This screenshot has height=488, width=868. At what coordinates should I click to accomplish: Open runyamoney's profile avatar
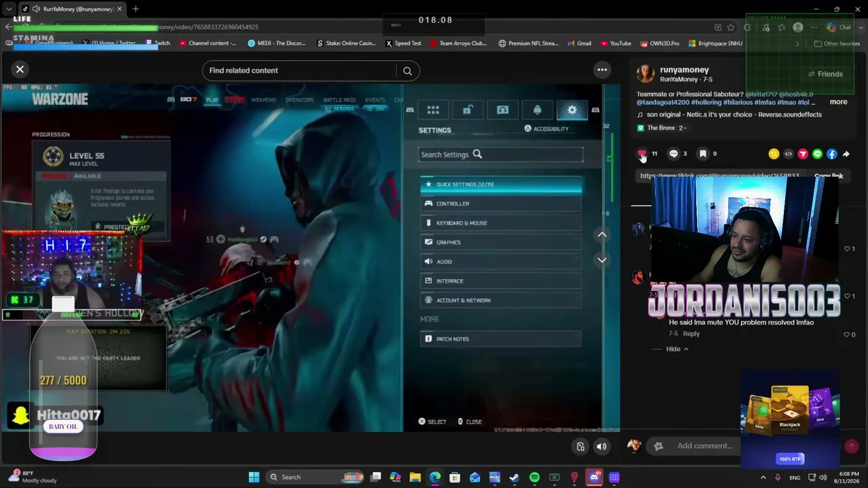click(x=645, y=73)
